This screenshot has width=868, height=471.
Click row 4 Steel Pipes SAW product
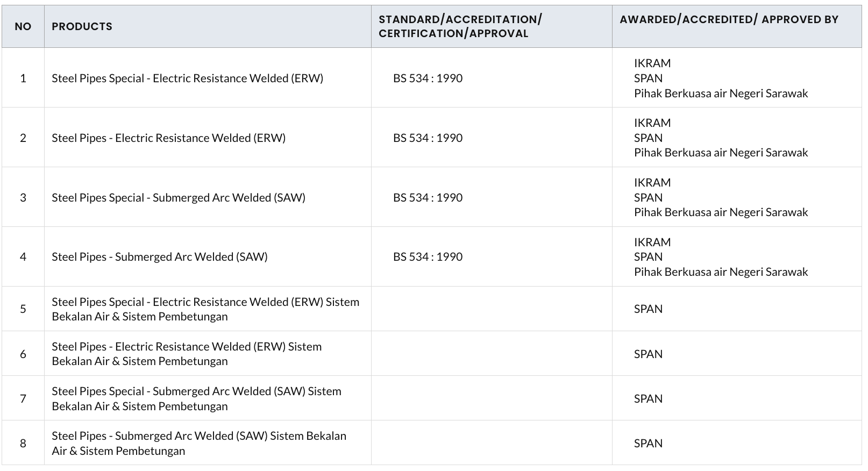pos(159,257)
